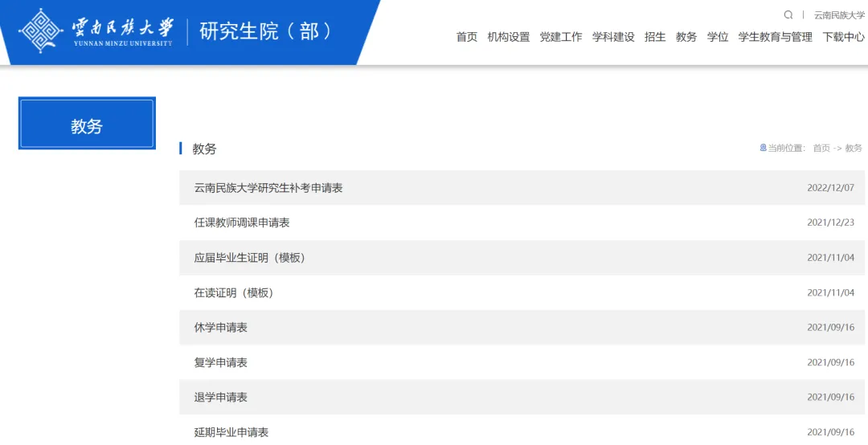Click the 研究生院（部）header title

[266, 31]
